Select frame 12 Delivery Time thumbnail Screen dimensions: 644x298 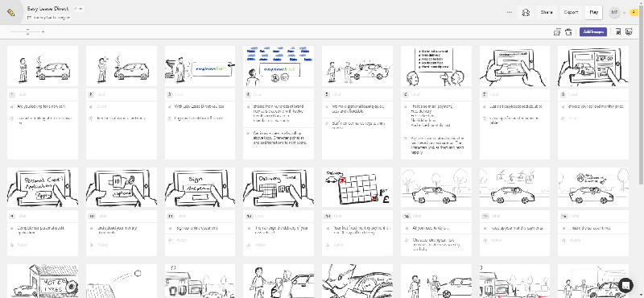[279, 187]
